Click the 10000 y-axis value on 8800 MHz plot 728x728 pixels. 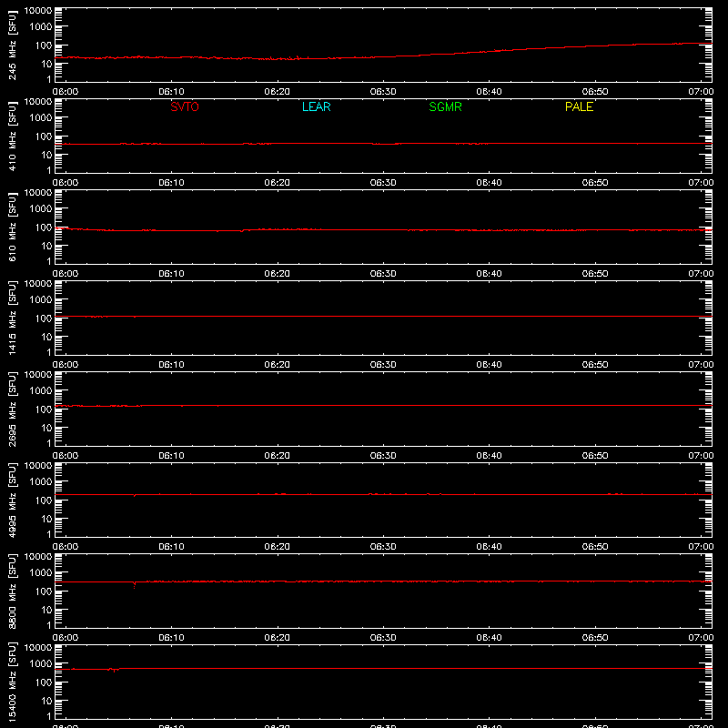(38, 556)
